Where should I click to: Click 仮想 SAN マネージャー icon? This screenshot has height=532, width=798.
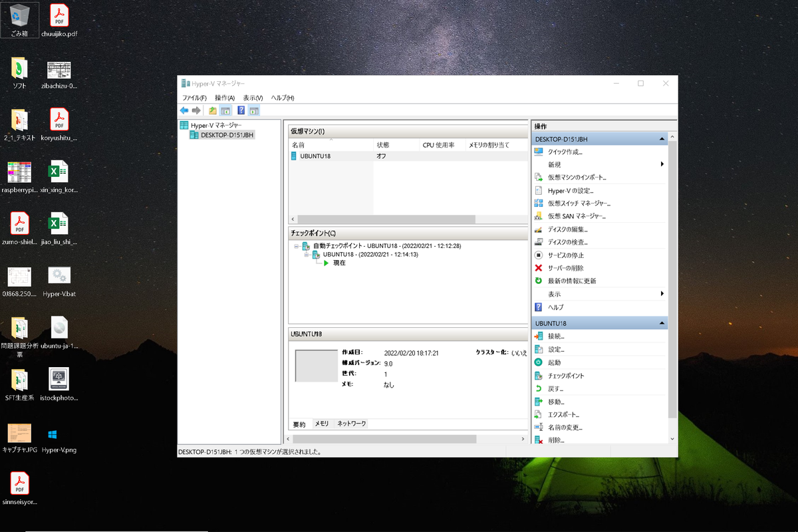pos(539,216)
